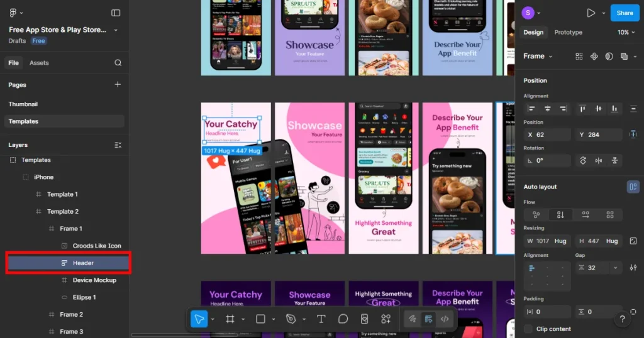The width and height of the screenshot is (644, 338).
Task: Select the Comment tool
Action: 343,319
